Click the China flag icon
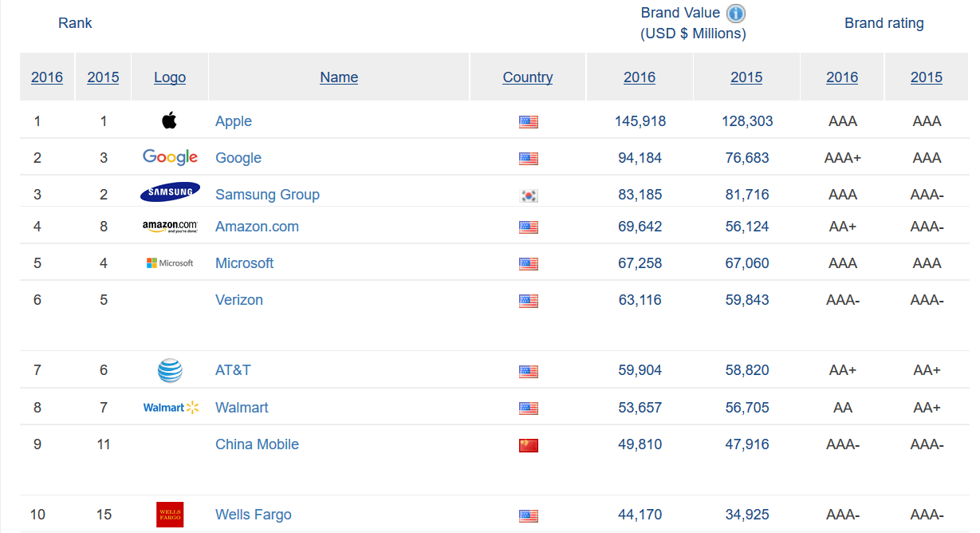This screenshot has height=533, width=980. [x=528, y=445]
